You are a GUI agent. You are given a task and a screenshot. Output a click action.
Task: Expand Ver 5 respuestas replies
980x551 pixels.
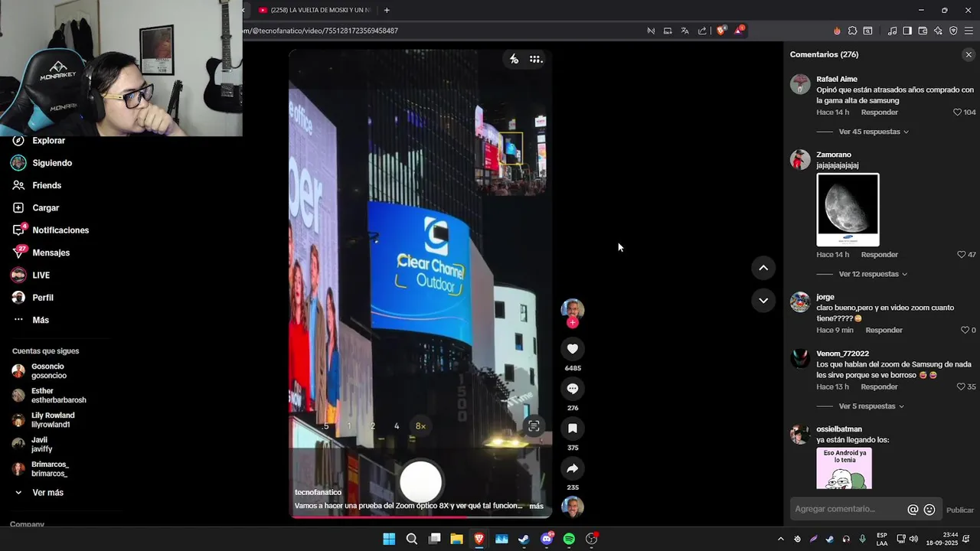pos(871,406)
